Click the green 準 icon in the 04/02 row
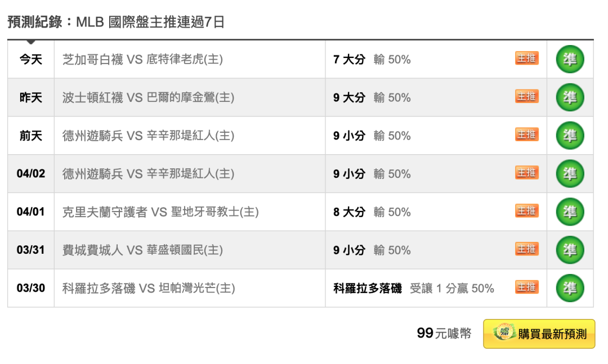The width and height of the screenshot is (608, 364). (570, 174)
